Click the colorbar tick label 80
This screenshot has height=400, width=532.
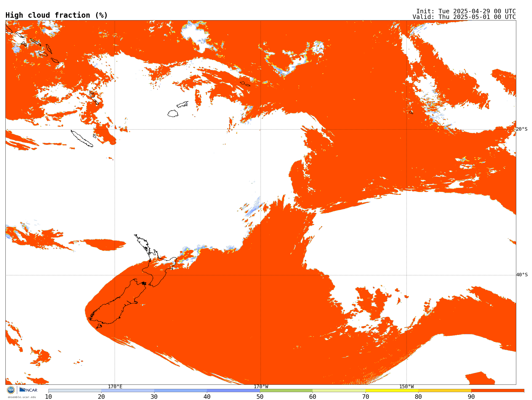tap(418, 397)
